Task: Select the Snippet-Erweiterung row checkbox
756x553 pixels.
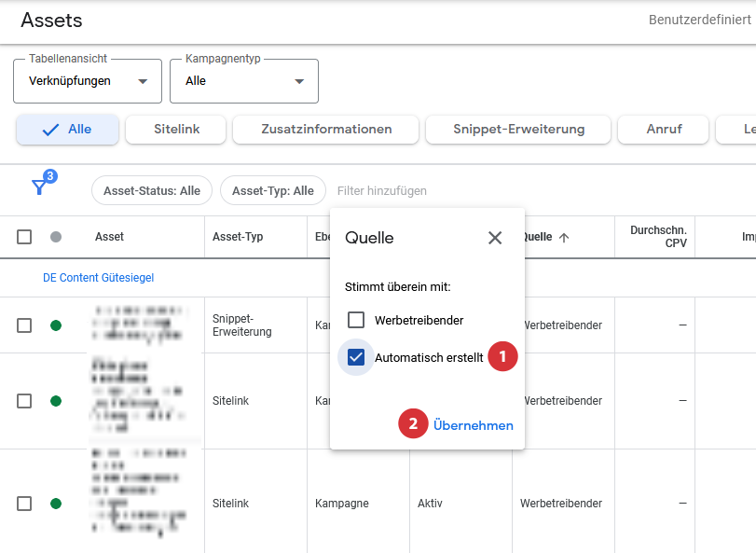Action: tap(24, 325)
